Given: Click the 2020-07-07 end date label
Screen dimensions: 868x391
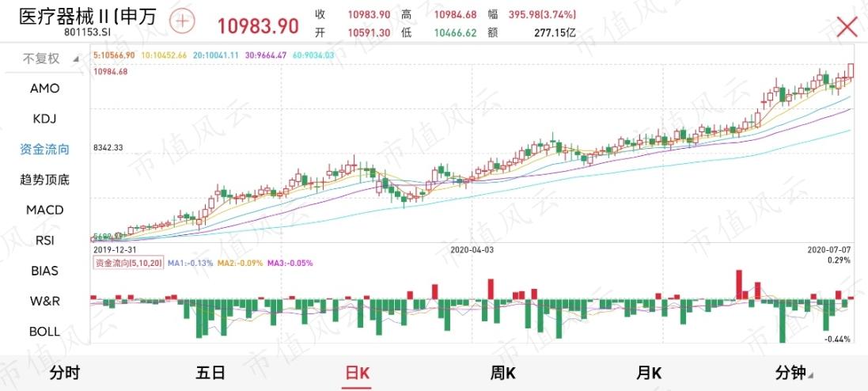Looking at the screenshot, I should (829, 250).
